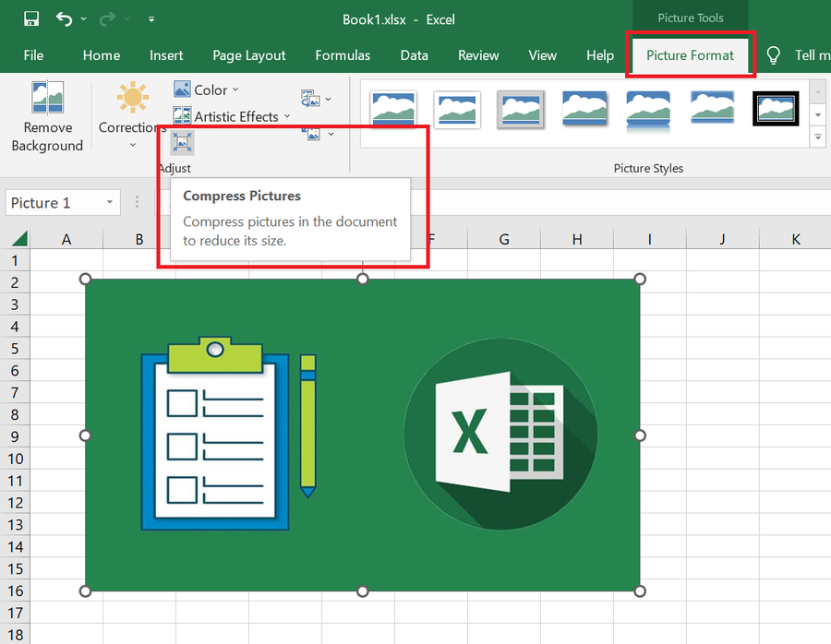The width and height of the screenshot is (831, 644).
Task: Open the Name Box dropdown arrow
Action: pos(110,202)
